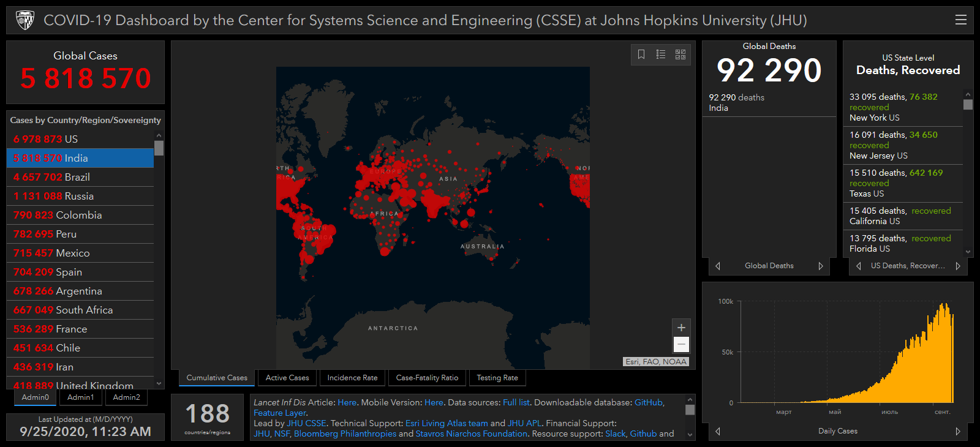Select New Jersey US deaths entry

tap(903, 145)
